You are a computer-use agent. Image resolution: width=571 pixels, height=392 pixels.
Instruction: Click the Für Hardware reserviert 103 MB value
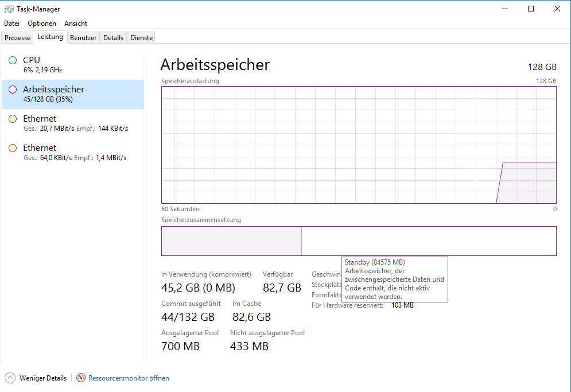pos(402,305)
